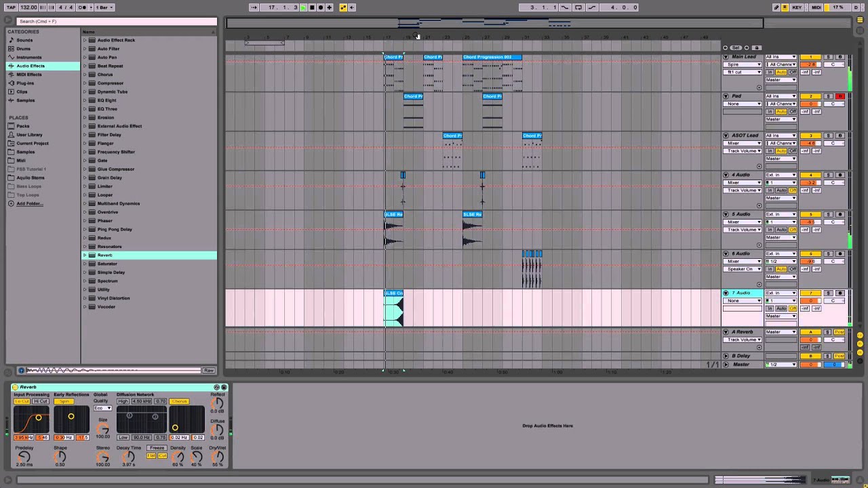Screen dimensions: 868x488
Task: Toggle the MIDI map mode button
Action: click(x=816, y=7)
